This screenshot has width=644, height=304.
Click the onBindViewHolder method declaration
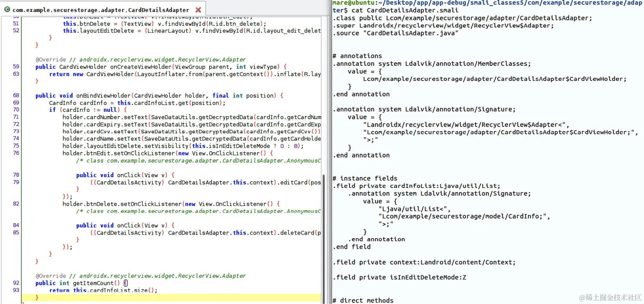(159, 95)
